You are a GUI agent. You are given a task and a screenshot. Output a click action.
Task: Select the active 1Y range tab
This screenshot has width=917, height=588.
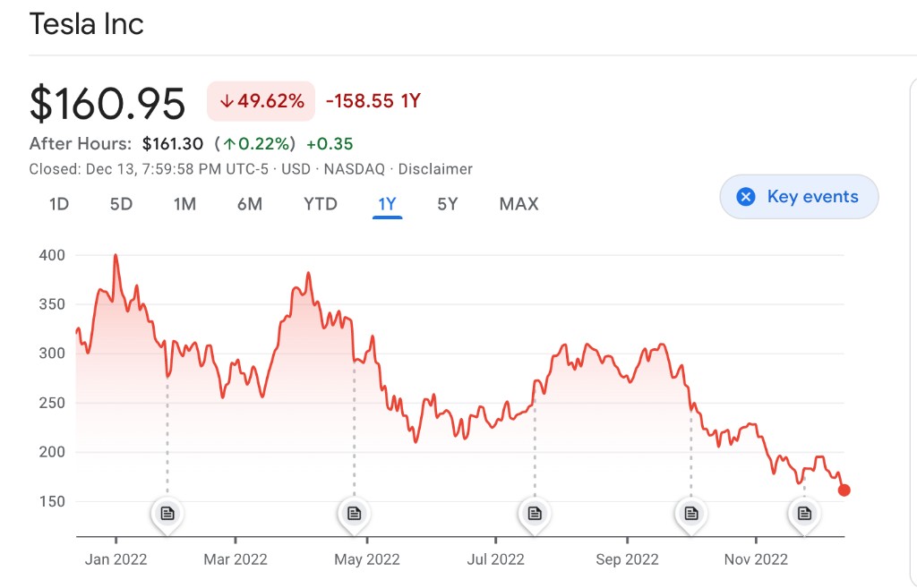point(387,204)
